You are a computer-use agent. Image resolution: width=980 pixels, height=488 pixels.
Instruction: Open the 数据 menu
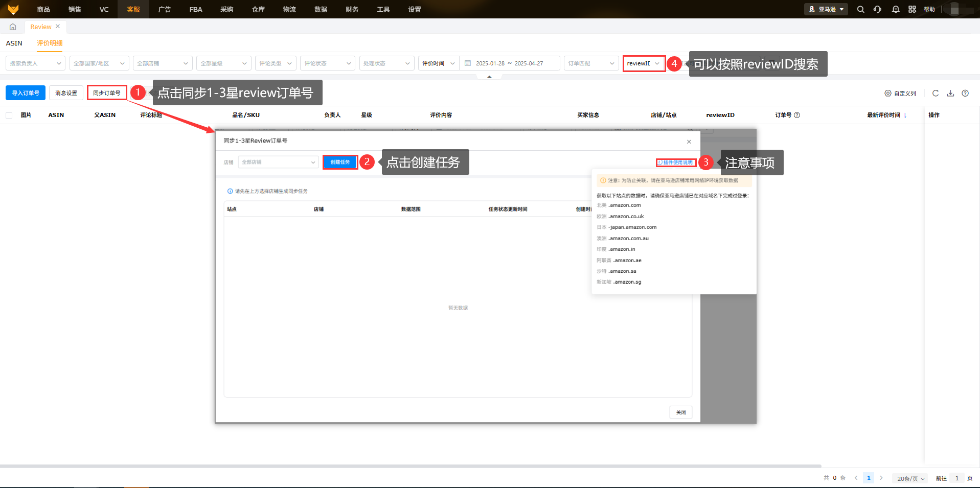click(x=321, y=9)
